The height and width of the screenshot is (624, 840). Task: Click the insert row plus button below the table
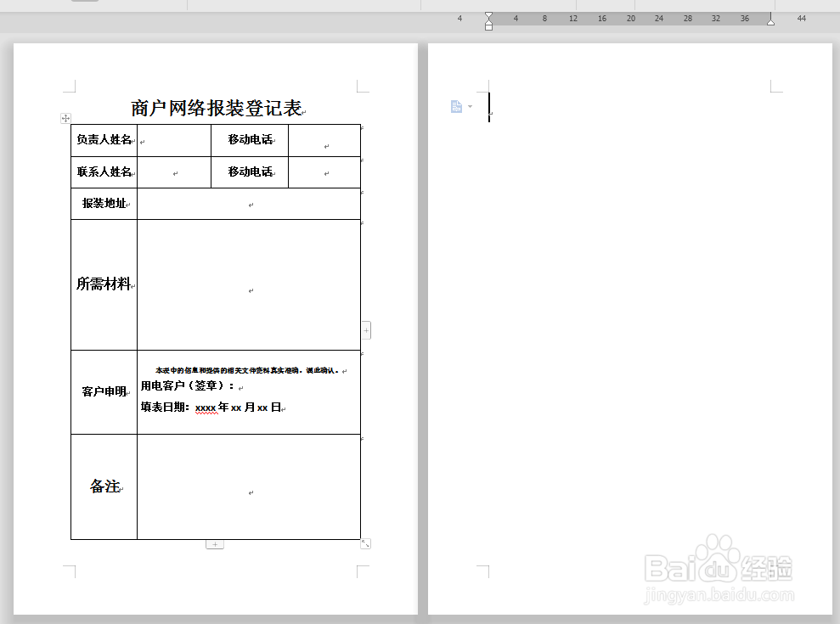tap(214, 543)
